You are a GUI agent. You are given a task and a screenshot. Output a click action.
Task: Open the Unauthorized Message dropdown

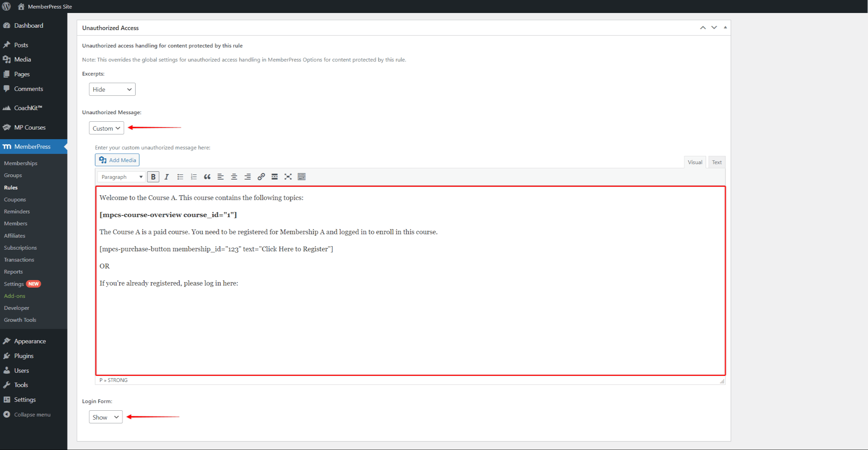(106, 128)
